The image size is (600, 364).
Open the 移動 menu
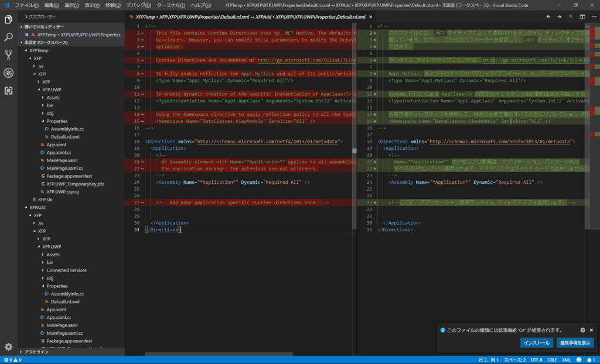pos(113,5)
